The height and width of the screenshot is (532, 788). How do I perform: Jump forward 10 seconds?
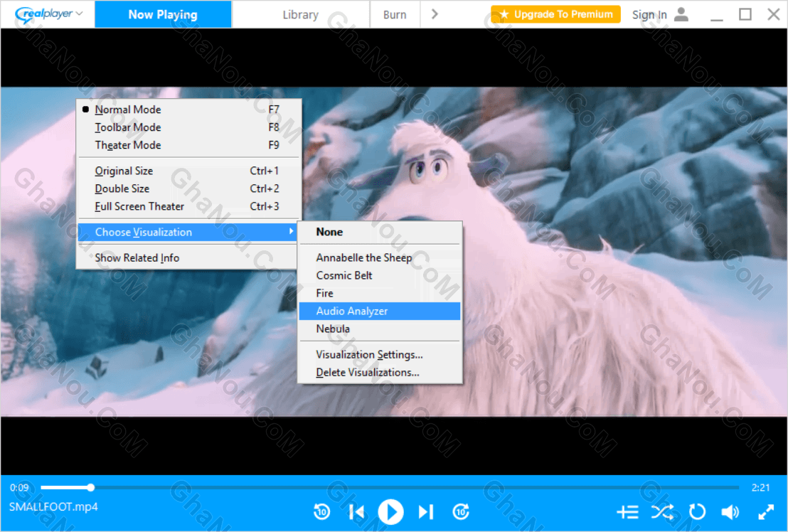[461, 512]
